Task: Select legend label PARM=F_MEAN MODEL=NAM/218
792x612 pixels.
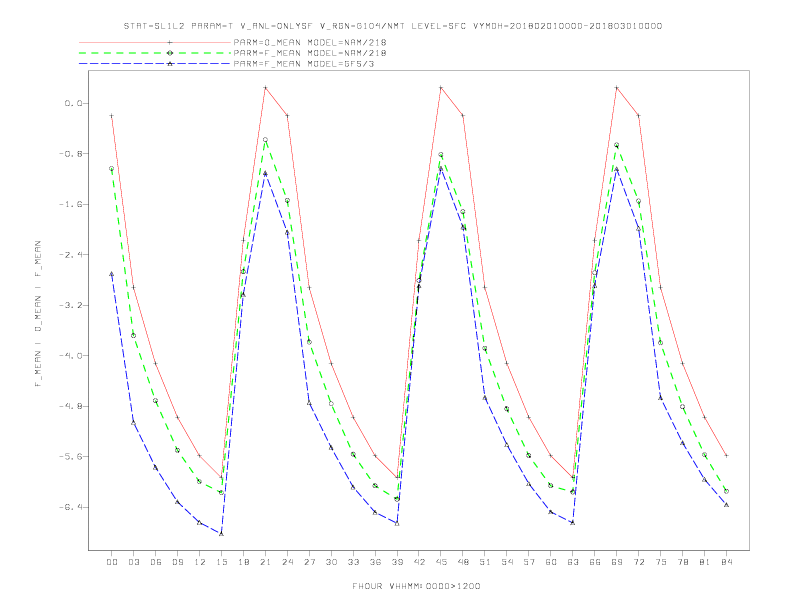Action: [310, 53]
